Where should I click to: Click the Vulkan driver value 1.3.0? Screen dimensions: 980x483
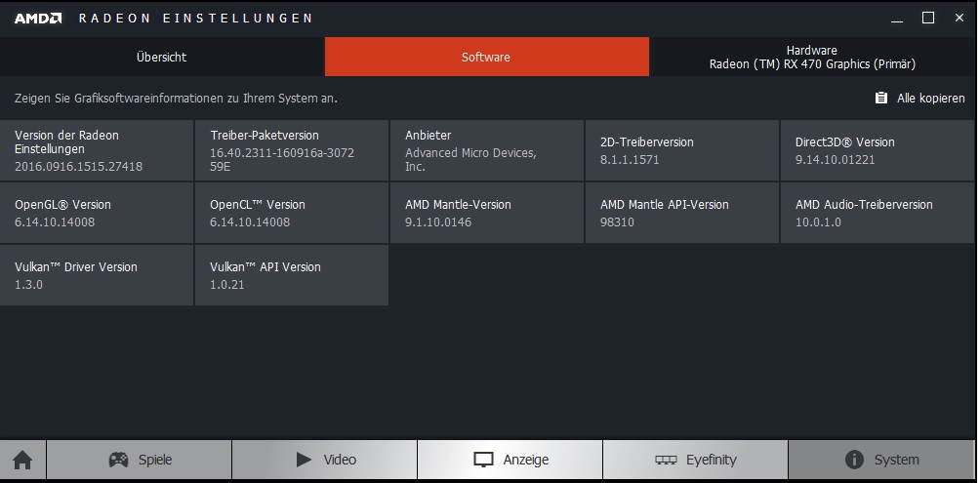pyautogui.click(x=28, y=285)
